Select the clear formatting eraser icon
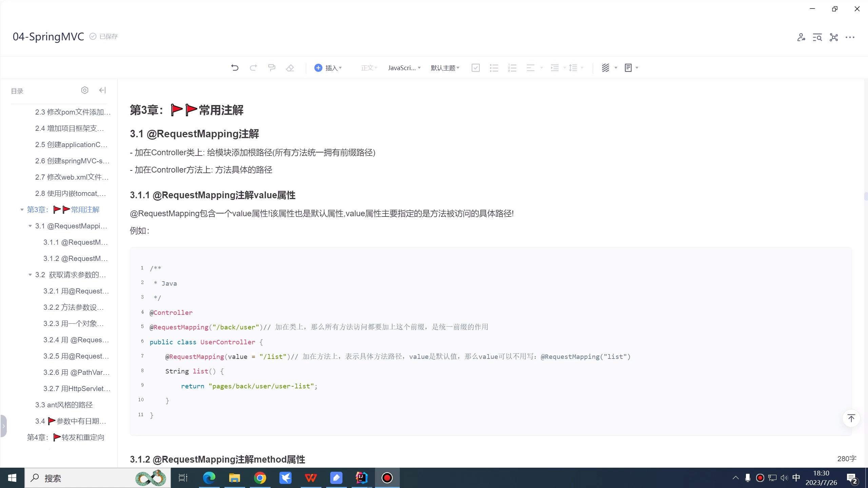868x488 pixels. [x=290, y=67]
